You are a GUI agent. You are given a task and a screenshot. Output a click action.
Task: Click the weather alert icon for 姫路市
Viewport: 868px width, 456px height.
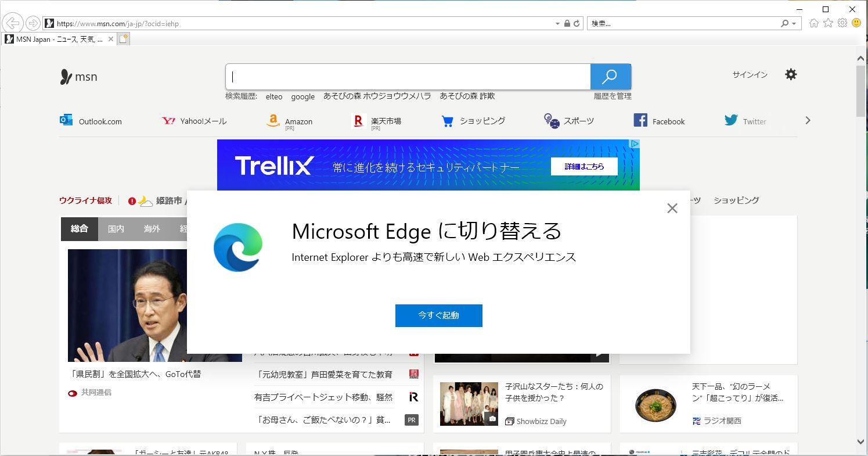point(132,201)
